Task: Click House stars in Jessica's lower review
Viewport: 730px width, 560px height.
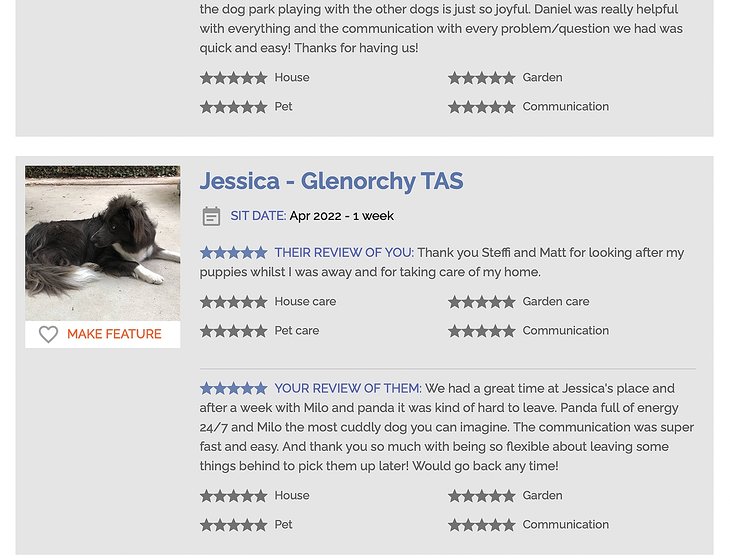Action: tap(233, 496)
